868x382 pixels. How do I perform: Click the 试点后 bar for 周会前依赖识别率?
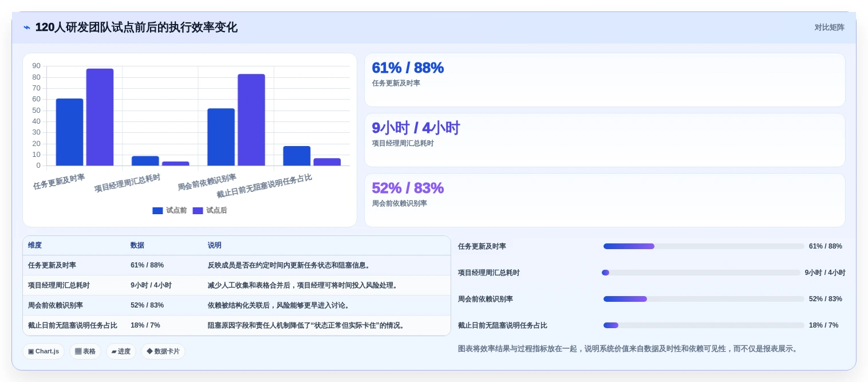point(251,120)
